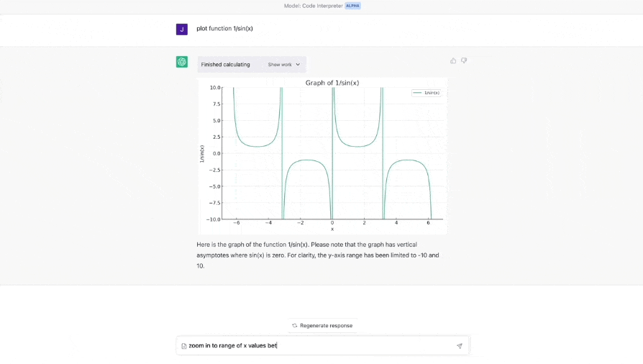Image resolution: width=643 pixels, height=364 pixels.
Task: Click the Regenerate response button
Action: (x=323, y=326)
